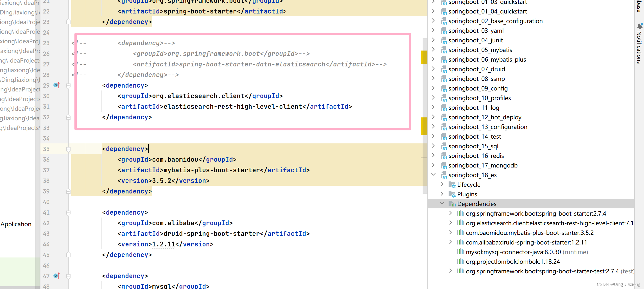644x289 pixels.
Task: Click the Dependencies folder icon
Action: (452, 204)
